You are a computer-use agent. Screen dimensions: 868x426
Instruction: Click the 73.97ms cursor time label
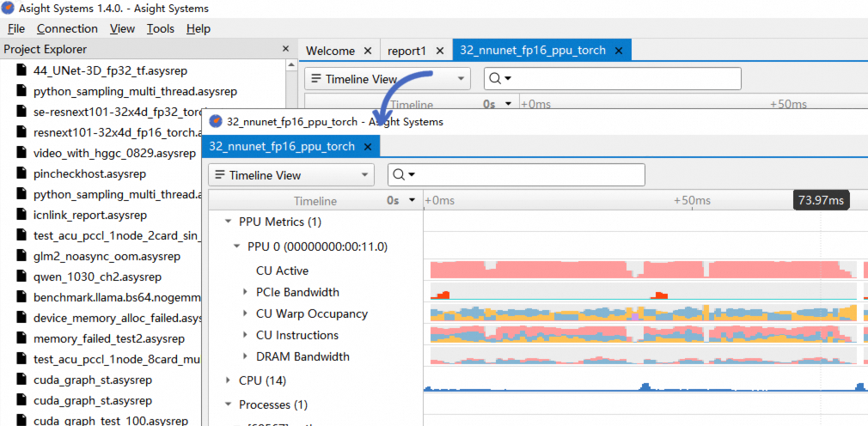tap(821, 200)
